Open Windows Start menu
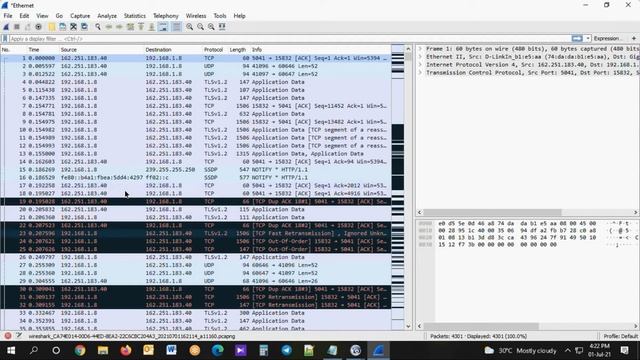Image resolution: width=640 pixels, height=360 pixels. pyautogui.click(x=11, y=350)
